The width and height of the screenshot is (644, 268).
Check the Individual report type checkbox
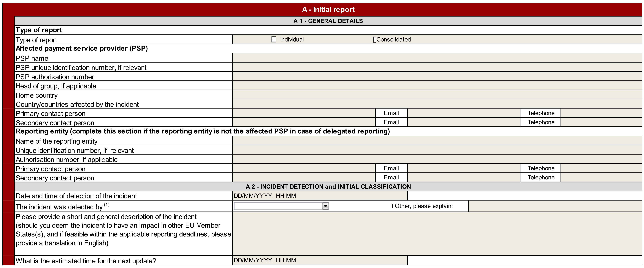(x=274, y=40)
